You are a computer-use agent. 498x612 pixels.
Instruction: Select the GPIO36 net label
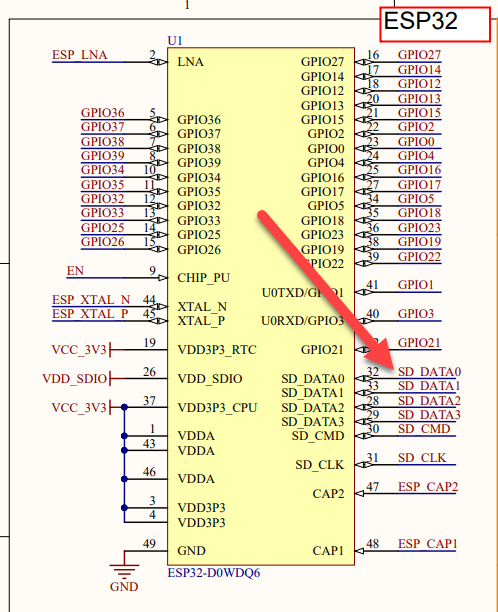click(x=103, y=113)
